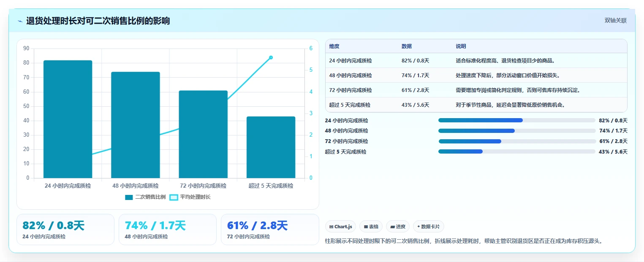Image resolution: width=644 pixels, height=262 pixels.
Task: Click the note starting 对于季节性商品
Action: 510,105
